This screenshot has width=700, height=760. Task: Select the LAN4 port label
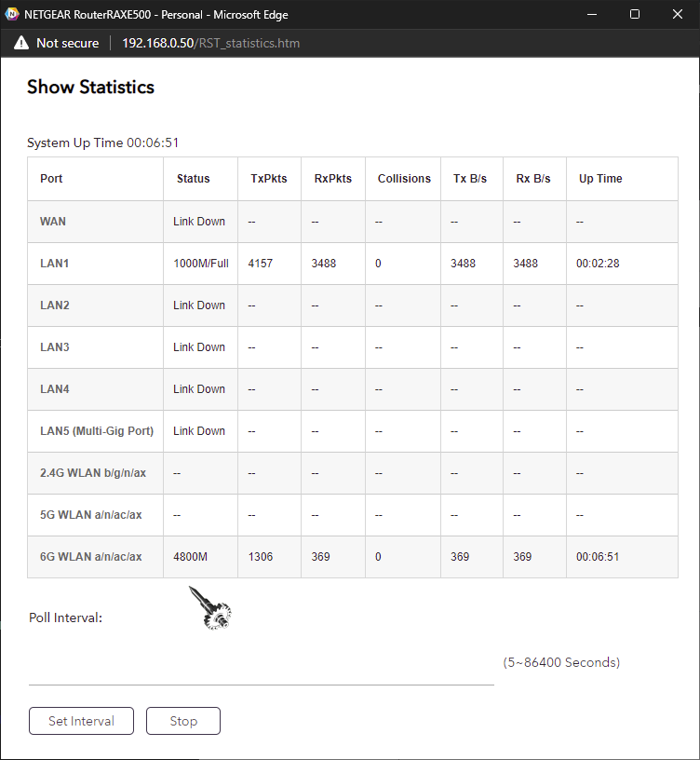pos(55,389)
